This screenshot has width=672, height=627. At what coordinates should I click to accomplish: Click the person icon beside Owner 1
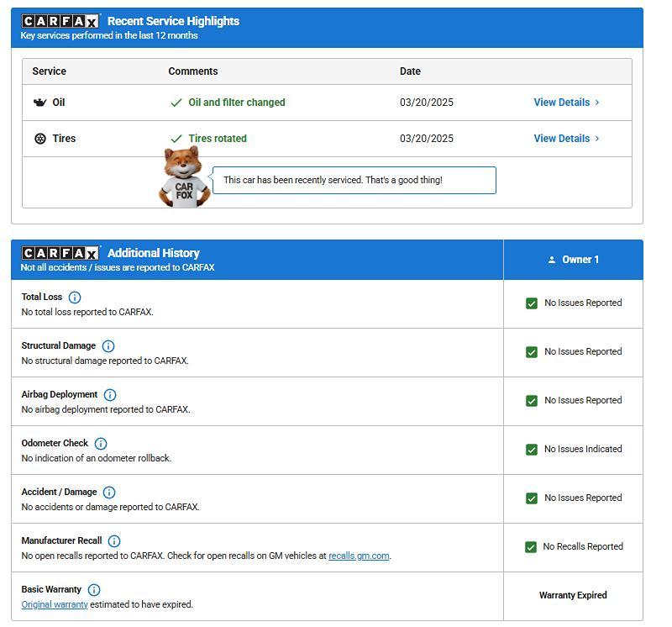click(552, 260)
